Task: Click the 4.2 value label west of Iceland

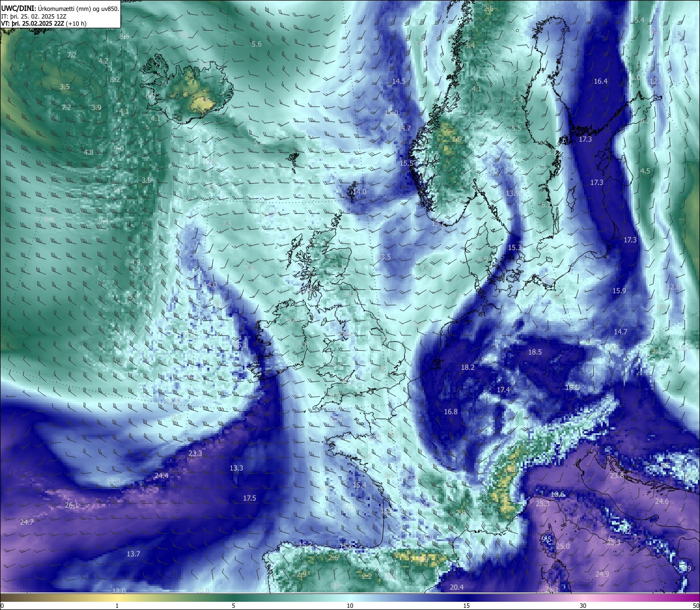Action: (103, 61)
